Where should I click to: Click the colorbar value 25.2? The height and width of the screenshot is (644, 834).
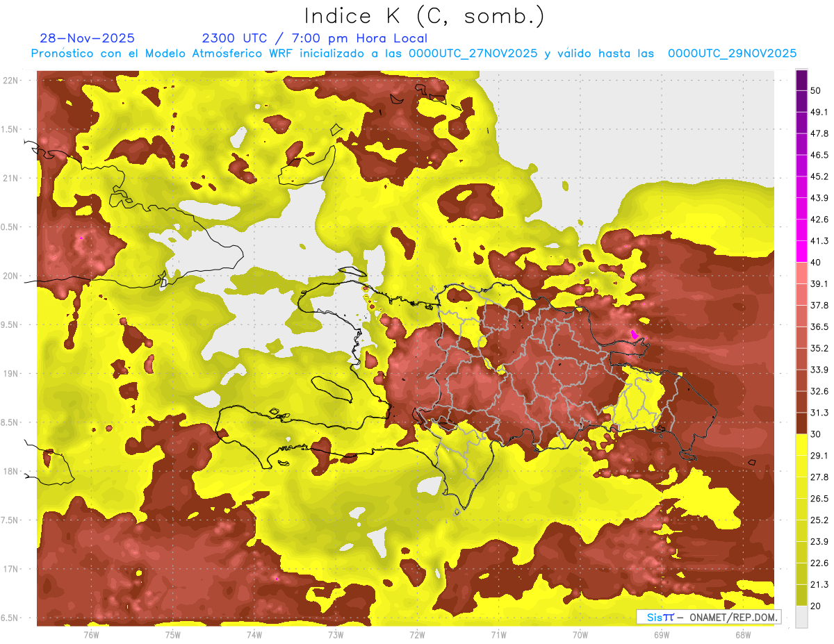[x=819, y=521]
